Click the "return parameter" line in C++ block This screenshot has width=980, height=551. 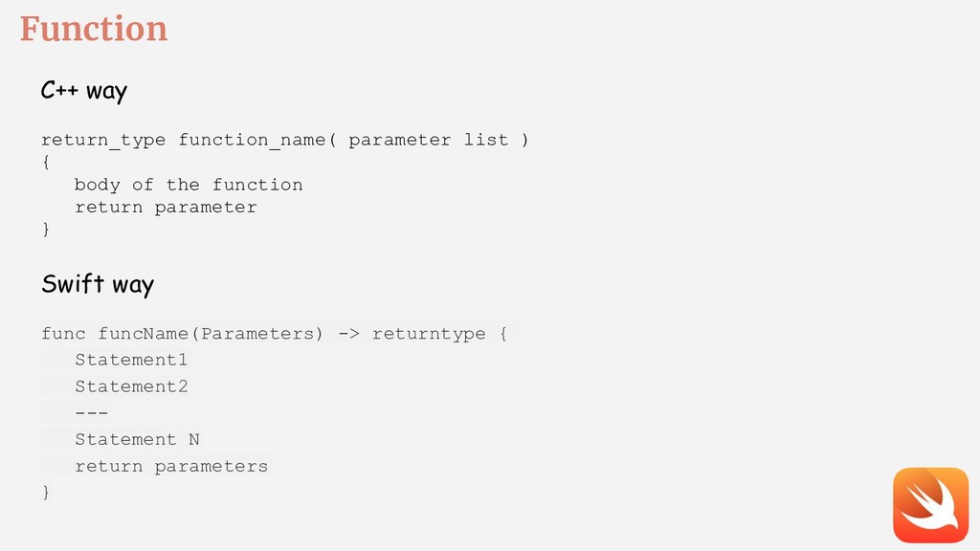tap(166, 207)
